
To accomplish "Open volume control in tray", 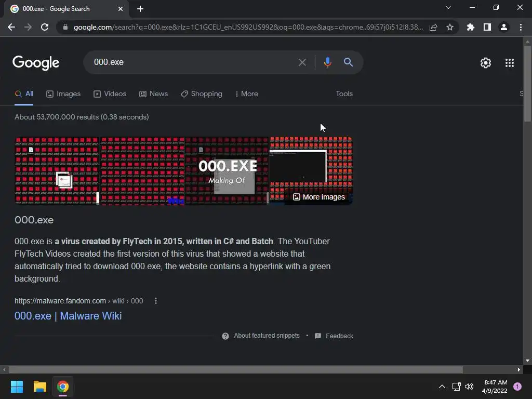I will click(469, 387).
